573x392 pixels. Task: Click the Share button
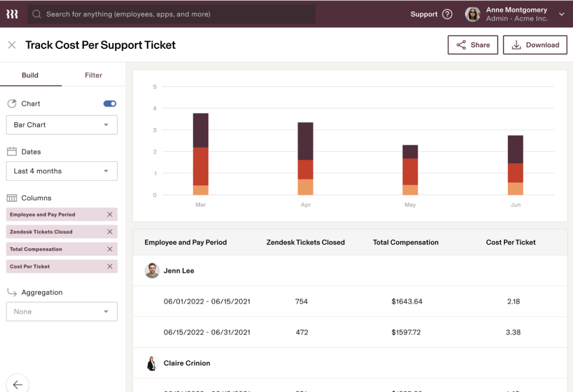[x=472, y=45]
